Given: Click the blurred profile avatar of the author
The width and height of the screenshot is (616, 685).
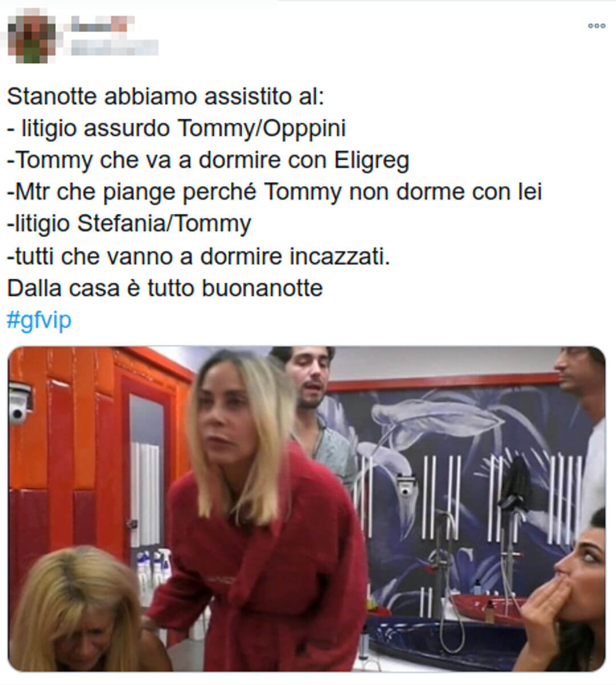Looking at the screenshot, I should (32, 35).
